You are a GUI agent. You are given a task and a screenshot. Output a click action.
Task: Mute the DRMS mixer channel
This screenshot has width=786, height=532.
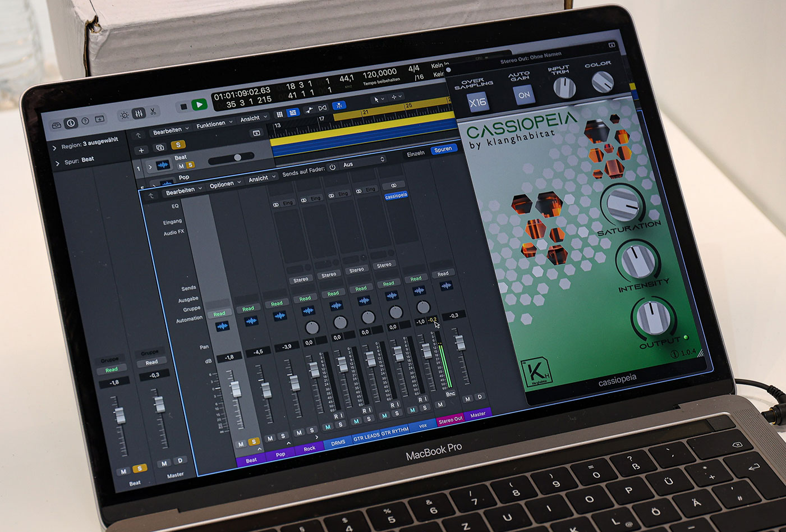[328, 426]
